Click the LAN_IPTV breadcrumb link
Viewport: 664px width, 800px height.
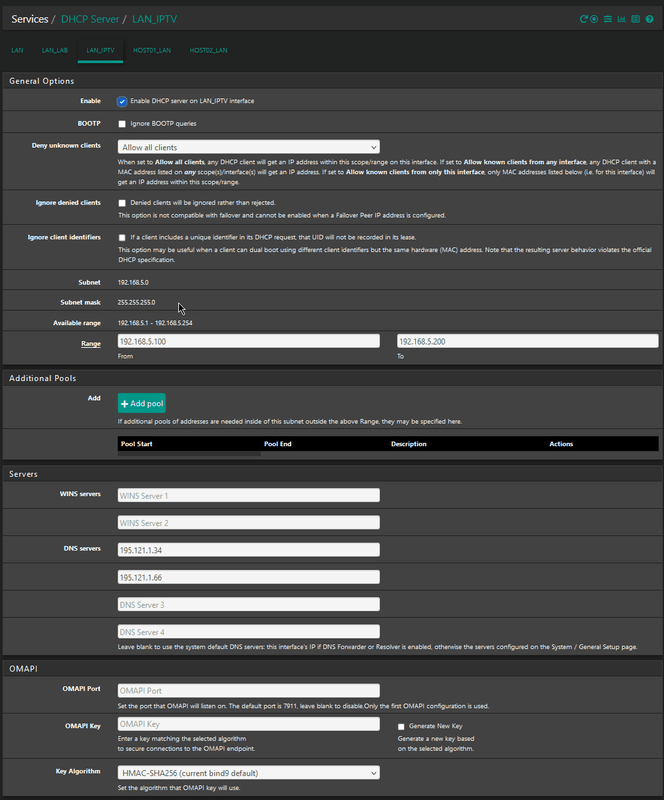pyautogui.click(x=155, y=19)
